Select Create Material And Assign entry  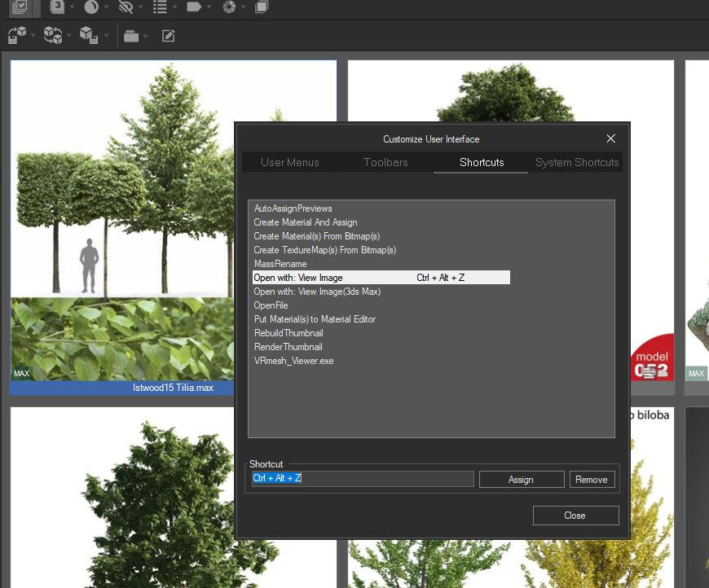click(x=306, y=222)
